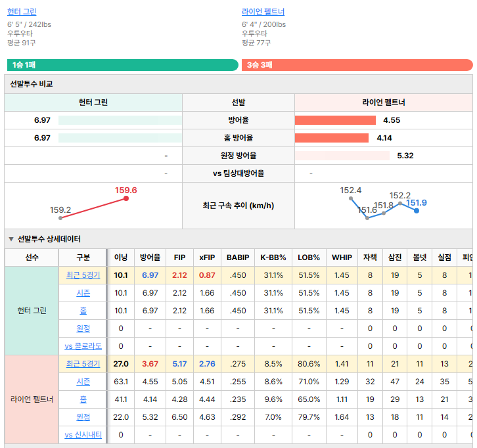
Task: Click the K-BB% column header
Action: [273, 258]
